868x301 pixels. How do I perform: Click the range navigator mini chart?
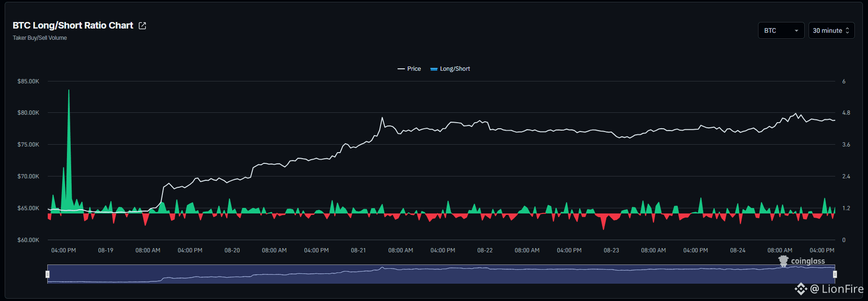click(441, 274)
